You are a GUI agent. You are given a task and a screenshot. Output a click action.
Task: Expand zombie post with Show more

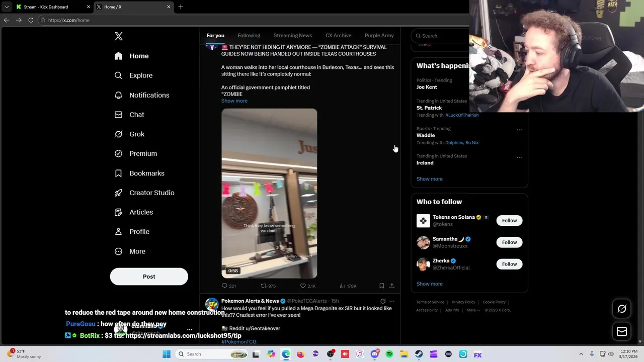[234, 101]
